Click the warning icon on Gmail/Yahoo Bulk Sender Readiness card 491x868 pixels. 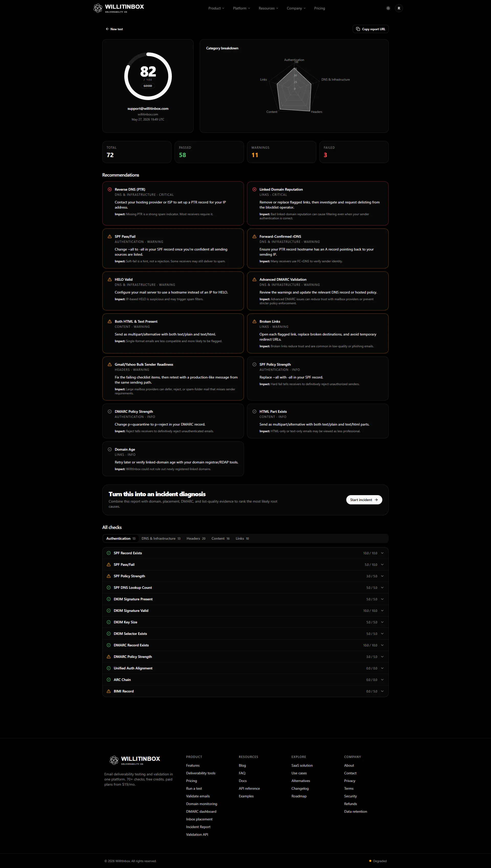(110, 364)
